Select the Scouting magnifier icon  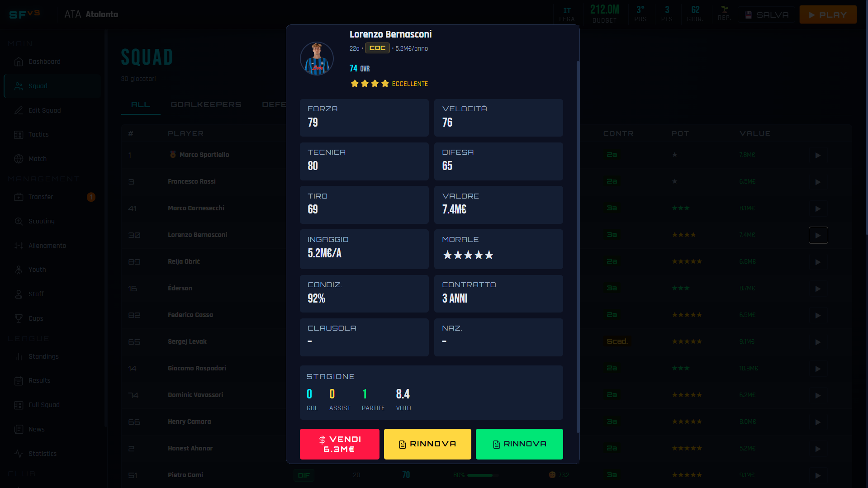point(19,222)
